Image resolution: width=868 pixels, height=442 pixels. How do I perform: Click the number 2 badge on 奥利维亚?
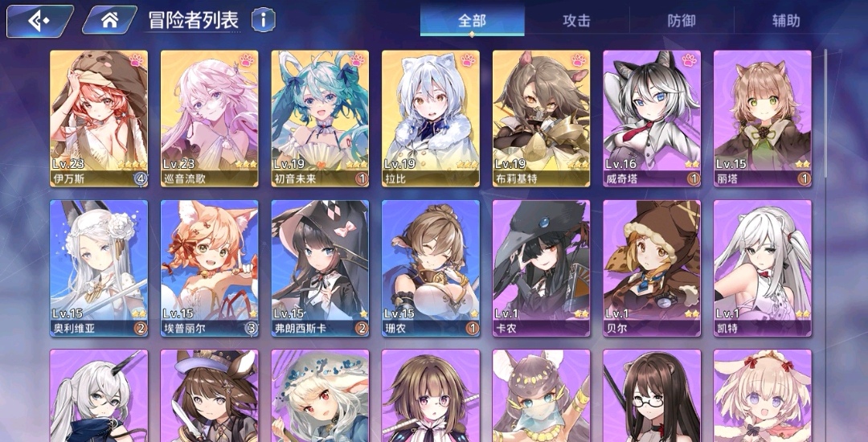(x=140, y=328)
